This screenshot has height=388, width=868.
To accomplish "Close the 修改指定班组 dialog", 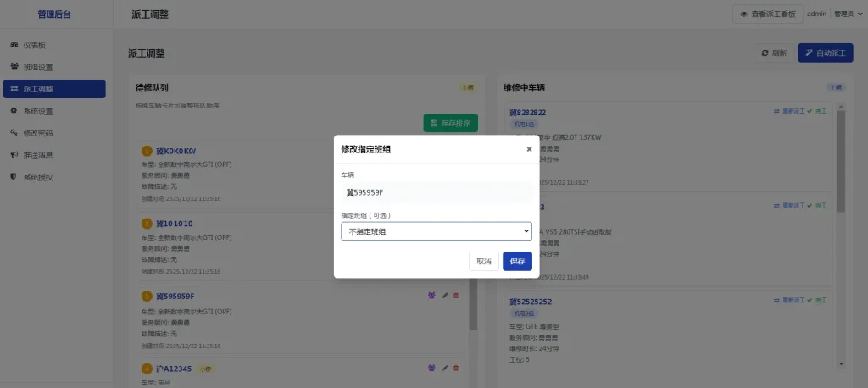I will point(529,149).
